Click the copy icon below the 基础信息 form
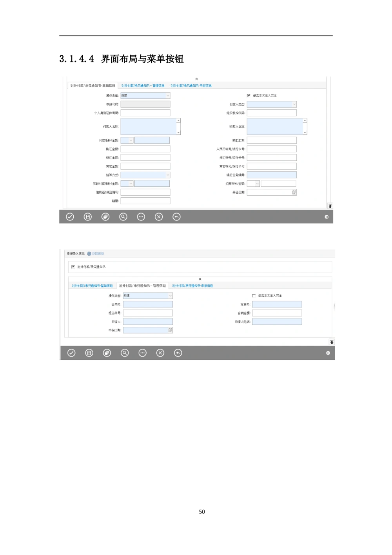This screenshot has width=392, height=555. click(105, 217)
